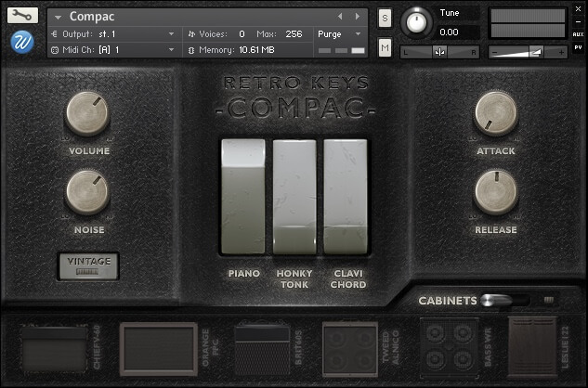Click the Tune value 0.00
Screen dimensions: 588x388
[449, 32]
